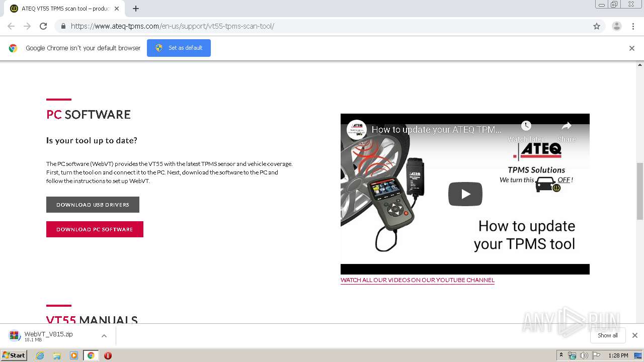Launch Internet Explorer from taskbar
644x362 pixels.
[40, 355]
